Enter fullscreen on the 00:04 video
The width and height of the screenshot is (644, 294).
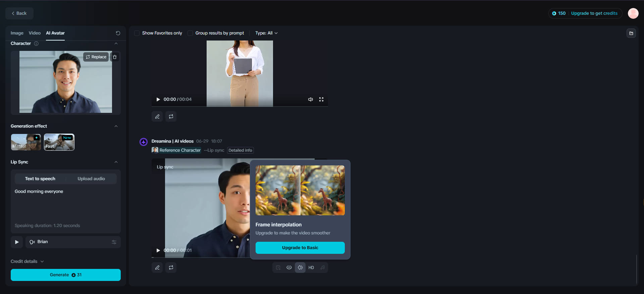tap(321, 99)
